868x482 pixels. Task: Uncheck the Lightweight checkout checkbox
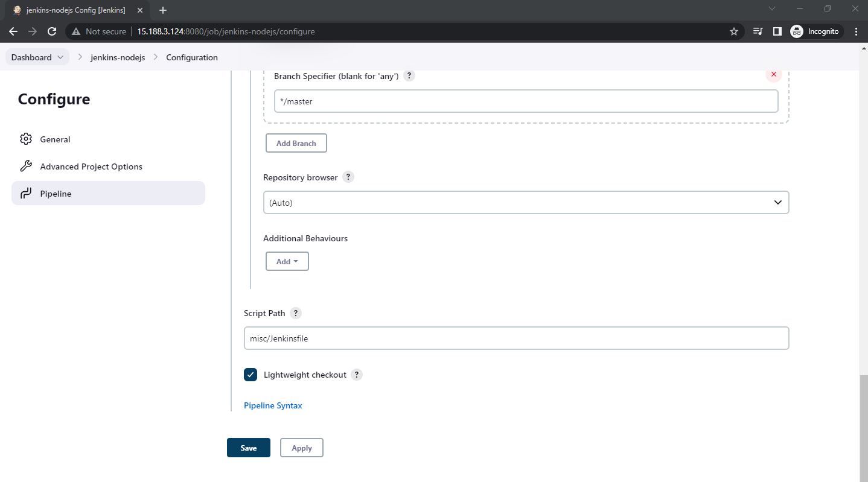tap(251, 375)
